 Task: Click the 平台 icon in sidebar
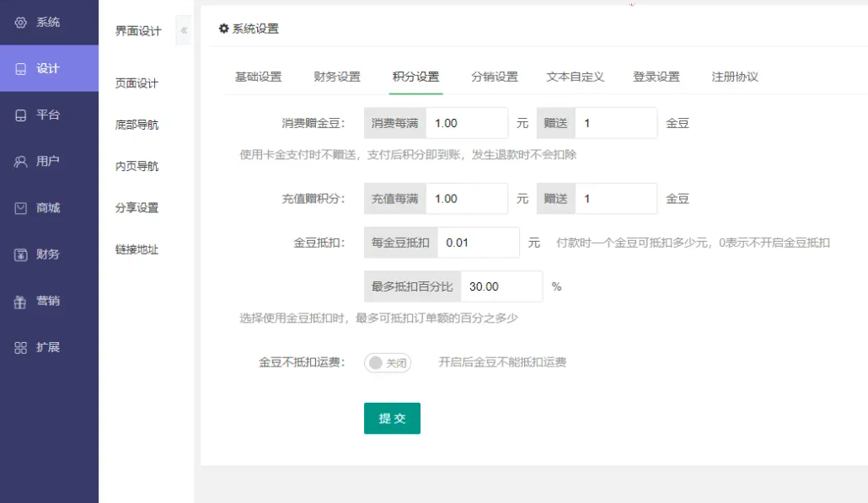tap(20, 115)
